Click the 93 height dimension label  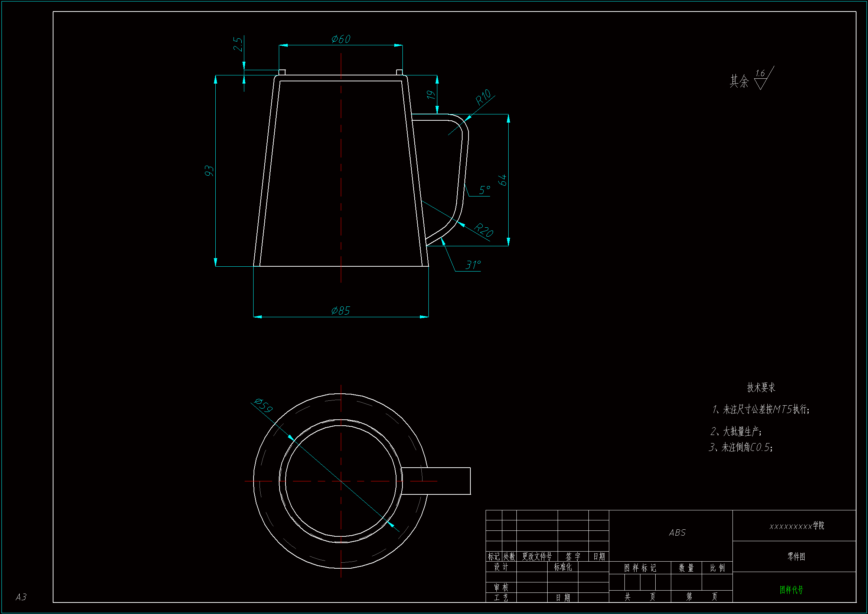click(209, 170)
